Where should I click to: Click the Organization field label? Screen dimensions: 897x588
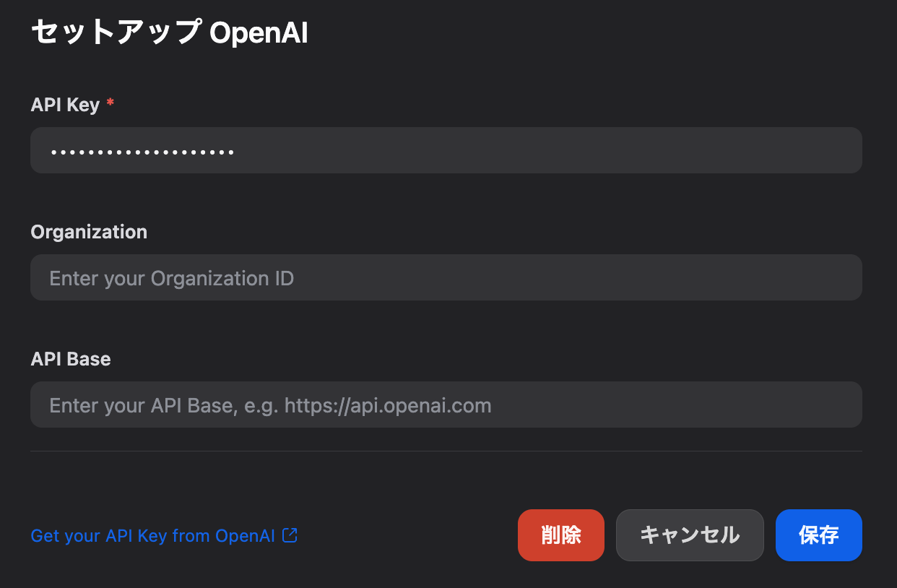click(89, 232)
